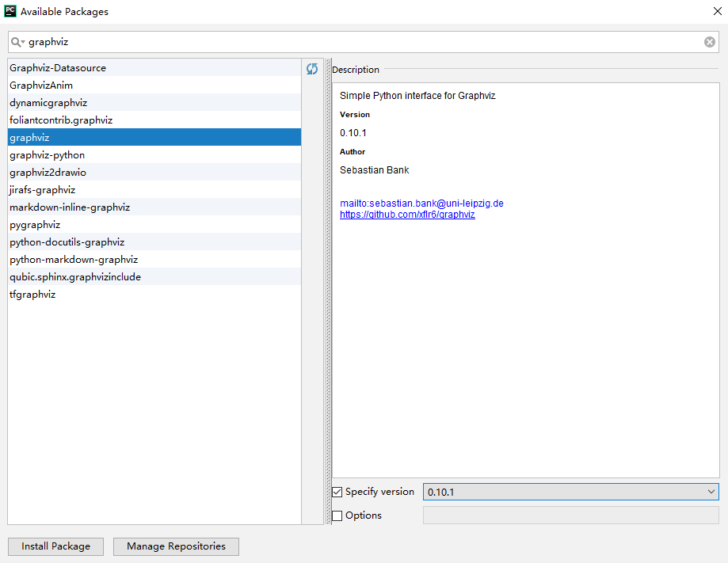Uncheck the Specify version checkbox
The height and width of the screenshot is (563, 728).
337,492
